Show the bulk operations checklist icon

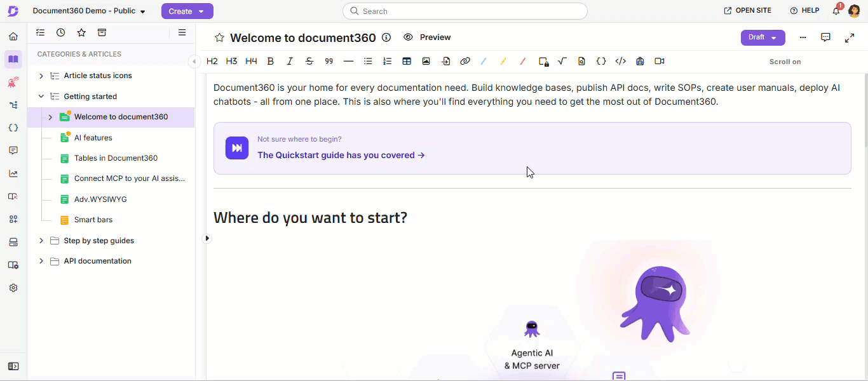pyautogui.click(x=40, y=32)
